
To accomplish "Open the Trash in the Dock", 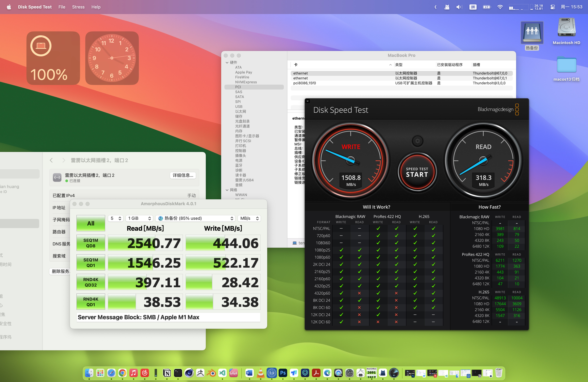I will tap(498, 373).
